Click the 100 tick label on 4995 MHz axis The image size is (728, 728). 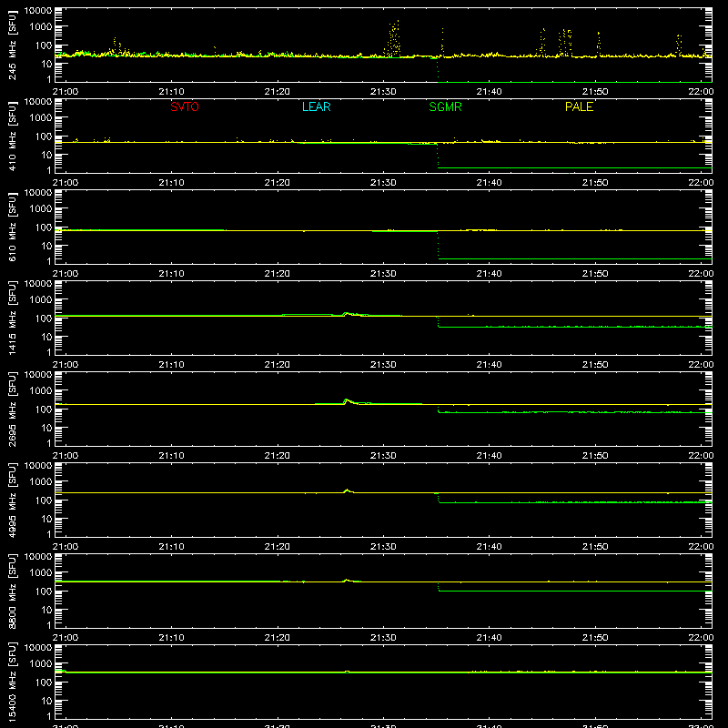point(44,500)
